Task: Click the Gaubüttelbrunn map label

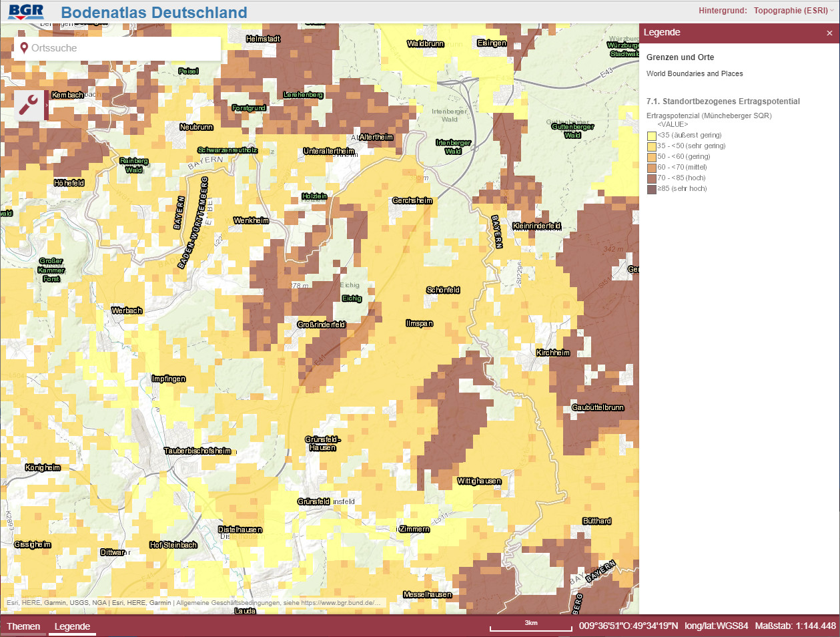Action: pyautogui.click(x=598, y=407)
